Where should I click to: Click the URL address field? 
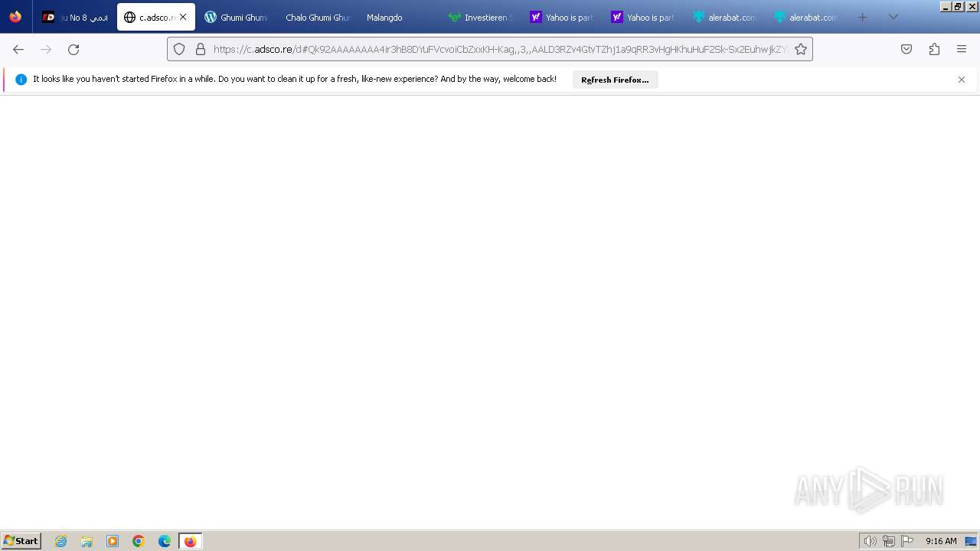click(501, 49)
